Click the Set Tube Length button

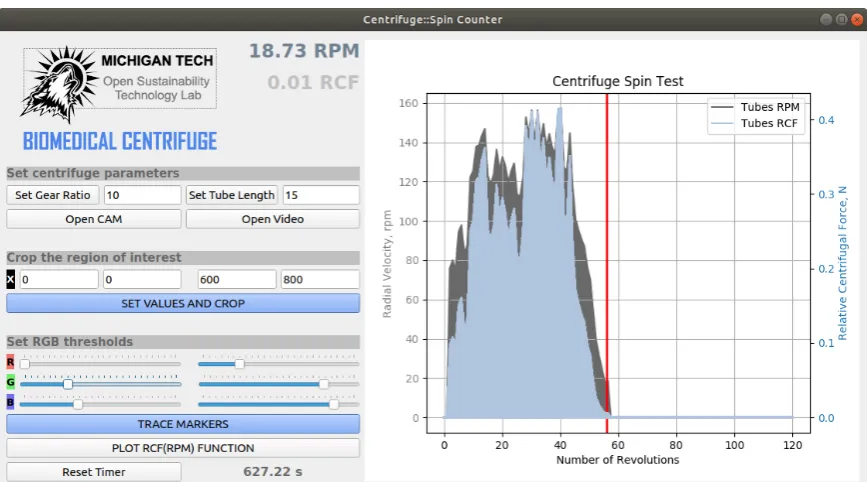pos(232,195)
